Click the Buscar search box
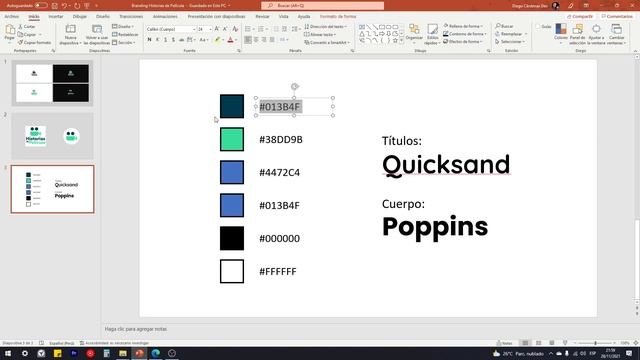The width and height of the screenshot is (640, 360). [x=322, y=5]
